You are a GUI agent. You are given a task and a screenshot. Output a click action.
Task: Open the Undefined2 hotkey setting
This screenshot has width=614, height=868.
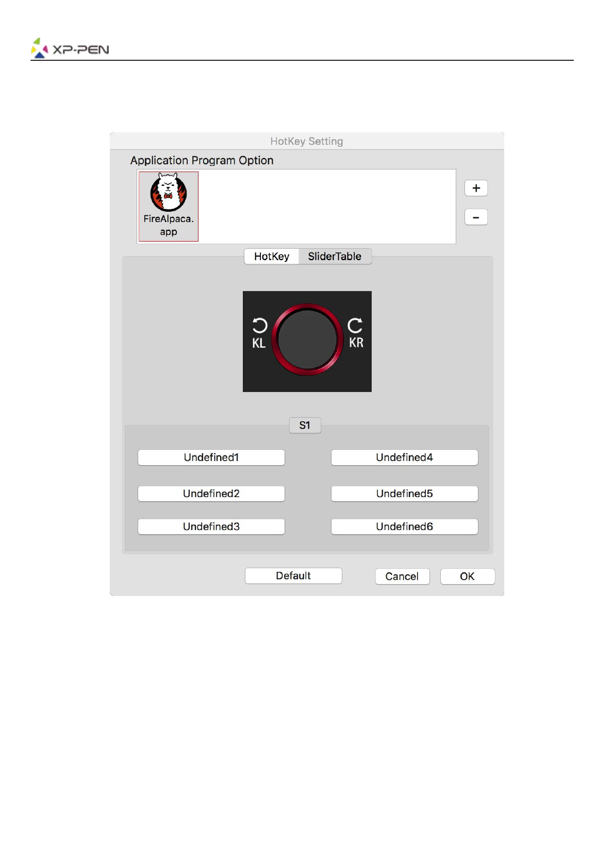[x=211, y=493]
